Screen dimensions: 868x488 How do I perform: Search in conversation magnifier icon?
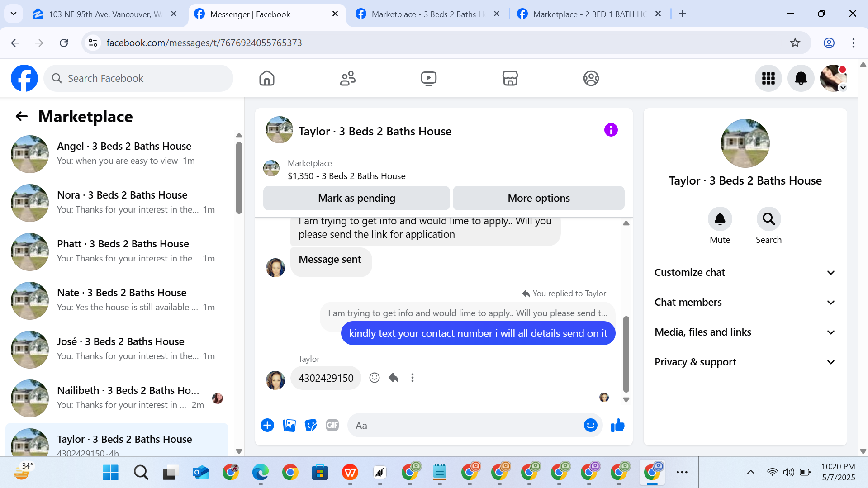click(768, 219)
